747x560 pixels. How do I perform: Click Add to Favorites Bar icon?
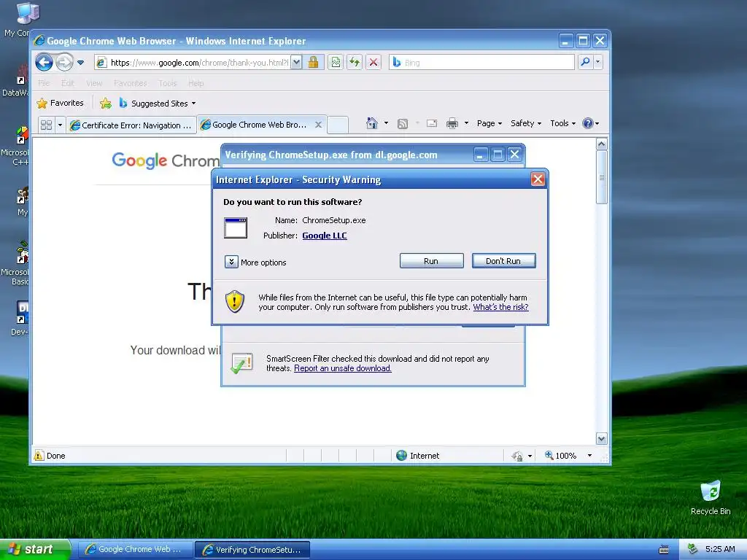[x=106, y=104]
